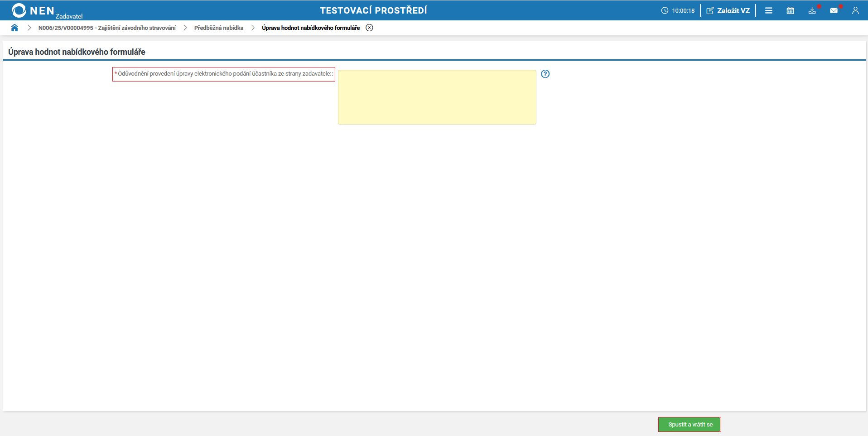Click the session timer clock icon
The width and height of the screenshot is (868, 436).
665,10
